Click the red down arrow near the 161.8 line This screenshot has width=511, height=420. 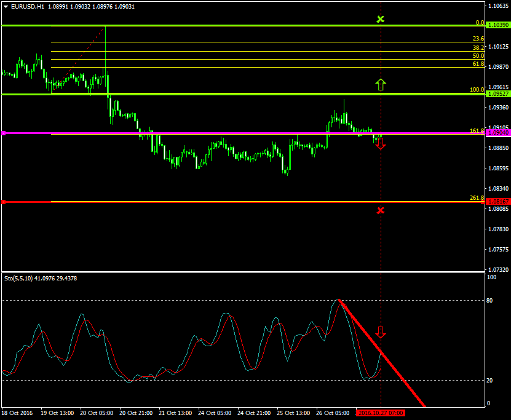[x=381, y=144]
